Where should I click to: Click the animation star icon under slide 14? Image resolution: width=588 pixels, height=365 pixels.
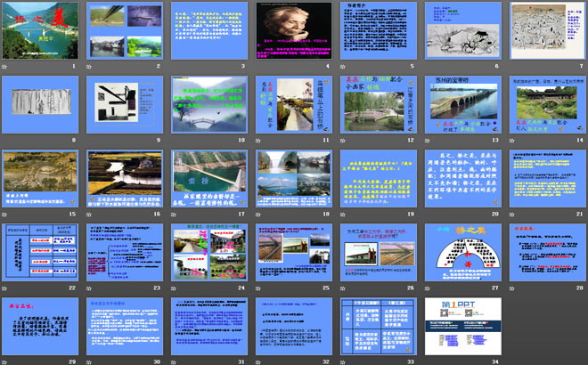pyautogui.click(x=512, y=141)
